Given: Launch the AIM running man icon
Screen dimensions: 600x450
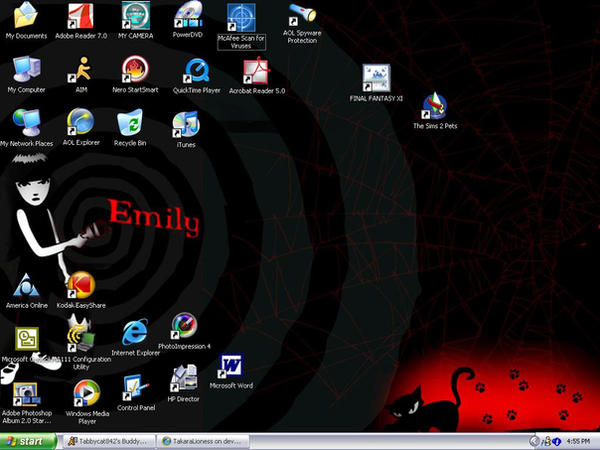Looking at the screenshot, I should (x=80, y=70).
